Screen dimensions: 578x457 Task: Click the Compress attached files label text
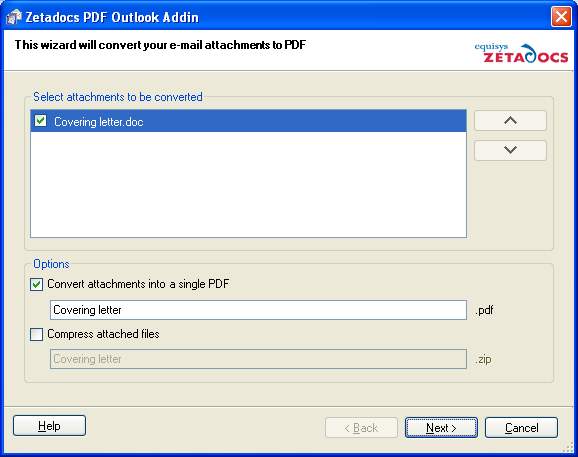pyautogui.click(x=103, y=334)
